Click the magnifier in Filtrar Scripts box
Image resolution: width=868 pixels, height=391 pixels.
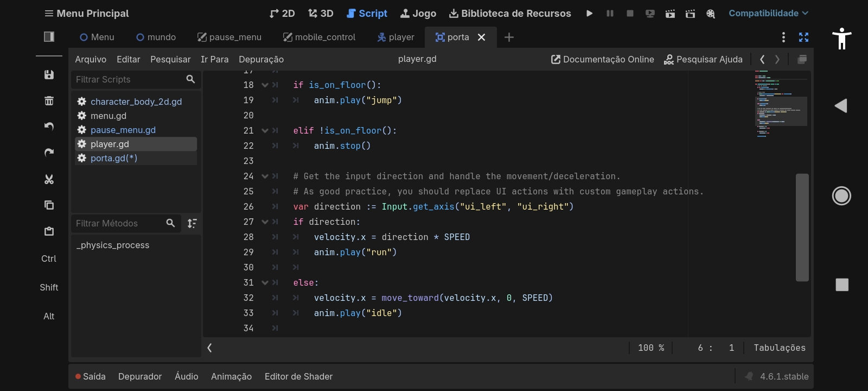(190, 79)
